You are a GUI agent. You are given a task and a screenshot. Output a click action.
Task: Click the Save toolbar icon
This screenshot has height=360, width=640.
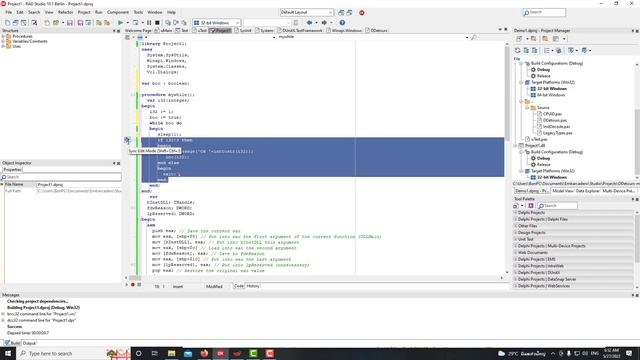(70, 23)
